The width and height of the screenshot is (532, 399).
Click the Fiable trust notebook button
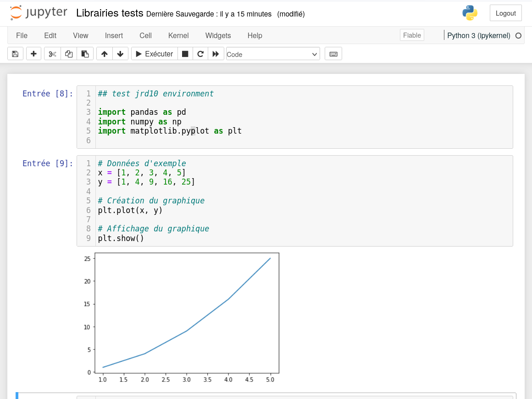coord(412,35)
